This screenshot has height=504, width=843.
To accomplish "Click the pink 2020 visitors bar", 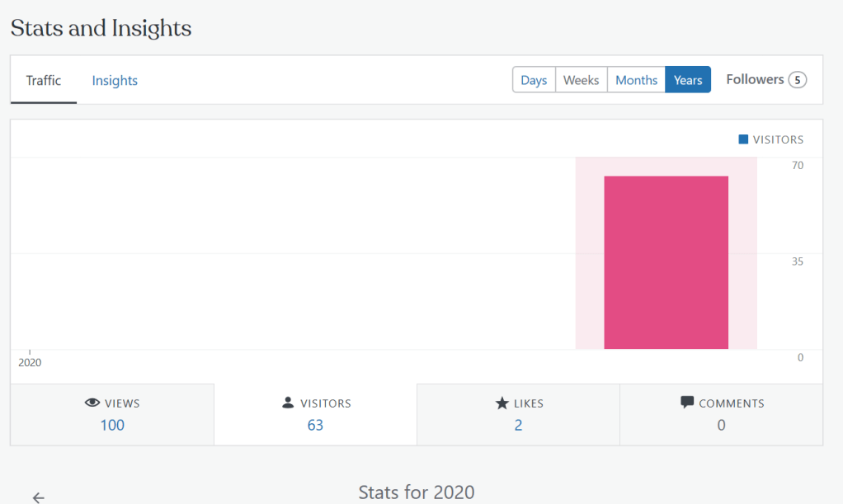I will 666,262.
